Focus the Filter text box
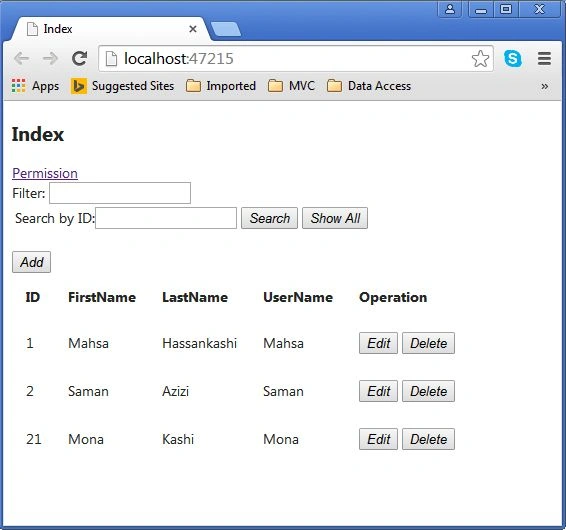The image size is (566, 530). pos(120,193)
